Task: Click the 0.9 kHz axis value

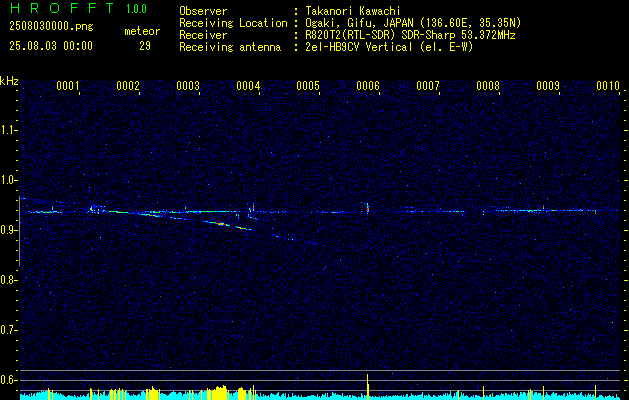Action: pos(9,230)
